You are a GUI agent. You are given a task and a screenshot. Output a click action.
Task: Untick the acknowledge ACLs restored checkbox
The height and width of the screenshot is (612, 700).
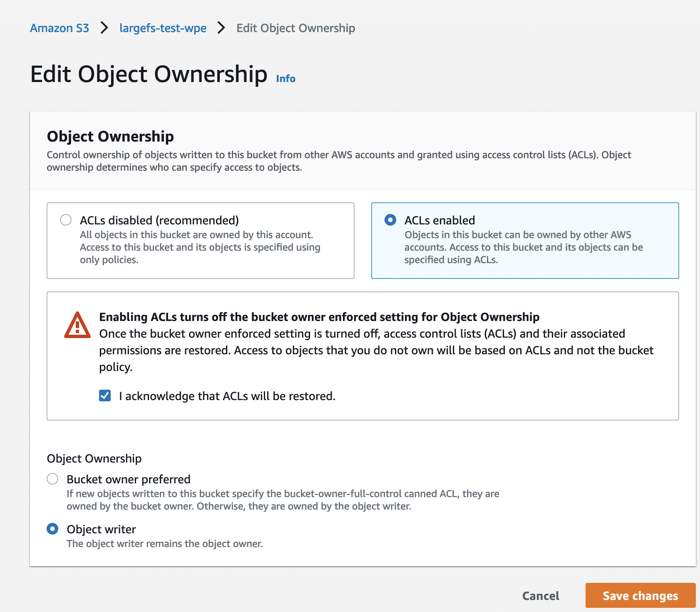pos(105,396)
